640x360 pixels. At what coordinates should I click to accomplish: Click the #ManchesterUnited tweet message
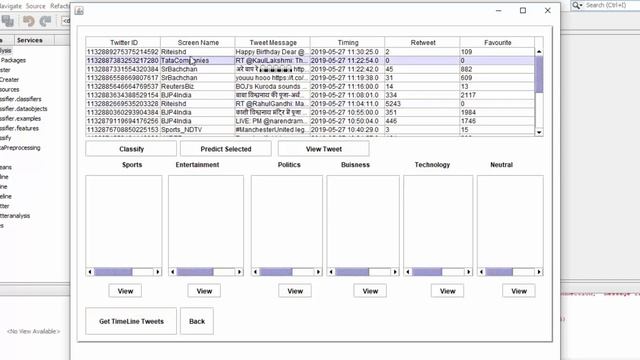click(272, 130)
